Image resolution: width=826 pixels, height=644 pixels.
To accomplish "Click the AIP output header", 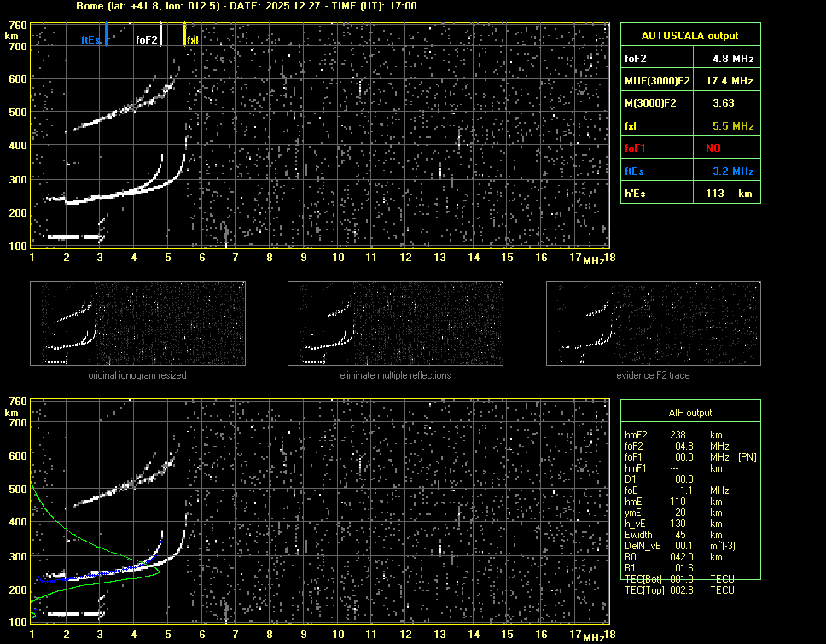I will pyautogui.click(x=689, y=413).
